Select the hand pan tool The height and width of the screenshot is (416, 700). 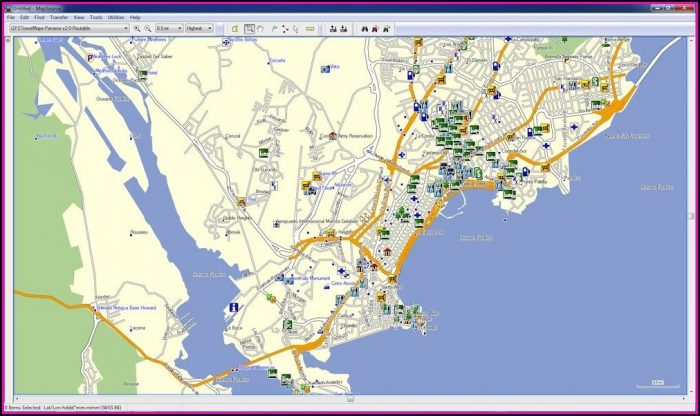pos(261,29)
